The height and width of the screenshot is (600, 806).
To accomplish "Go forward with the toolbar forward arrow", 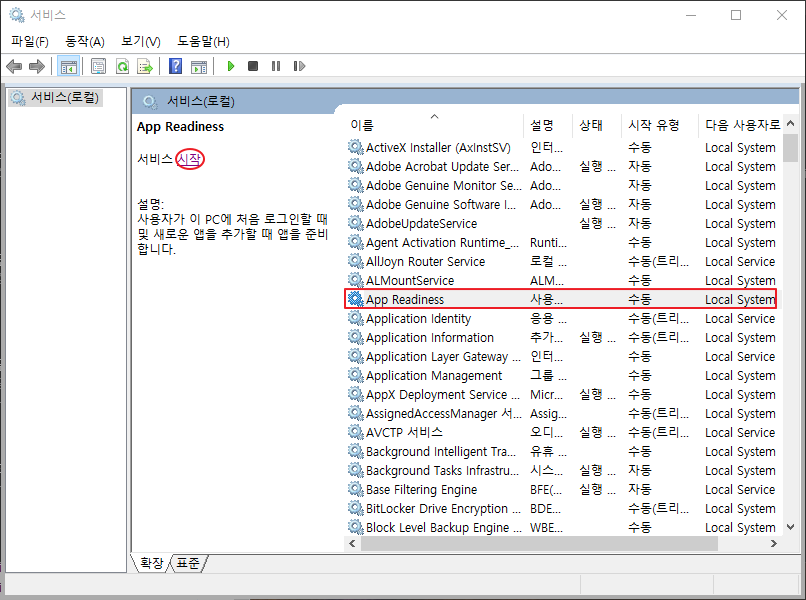I will (x=37, y=66).
